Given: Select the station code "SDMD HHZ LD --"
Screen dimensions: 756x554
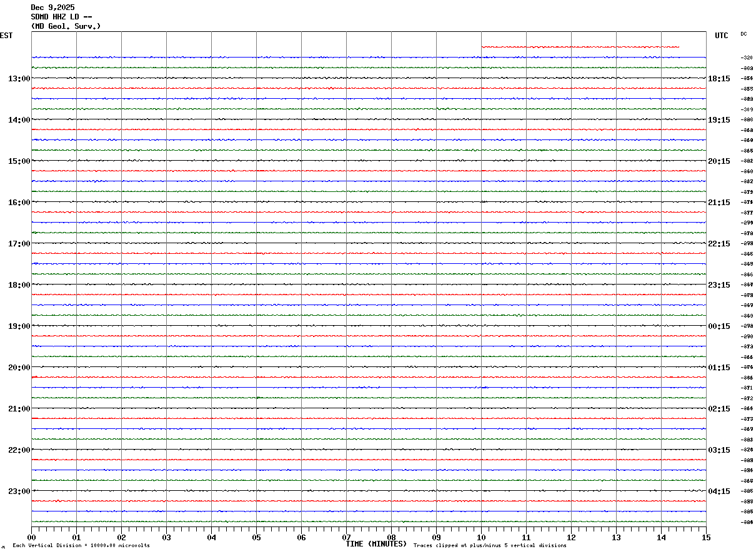Looking at the screenshot, I should [x=62, y=17].
